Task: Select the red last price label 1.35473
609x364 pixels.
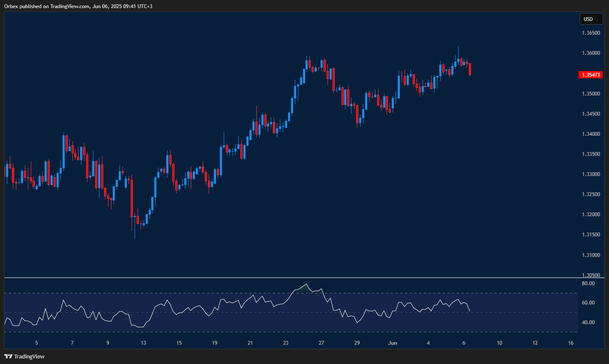Action: [x=591, y=75]
